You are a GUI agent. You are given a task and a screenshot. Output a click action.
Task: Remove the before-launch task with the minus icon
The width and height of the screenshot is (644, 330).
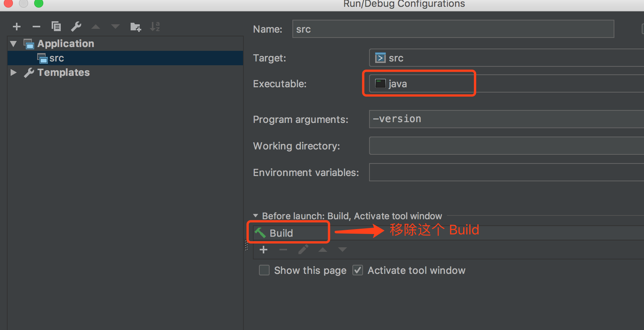click(x=283, y=250)
